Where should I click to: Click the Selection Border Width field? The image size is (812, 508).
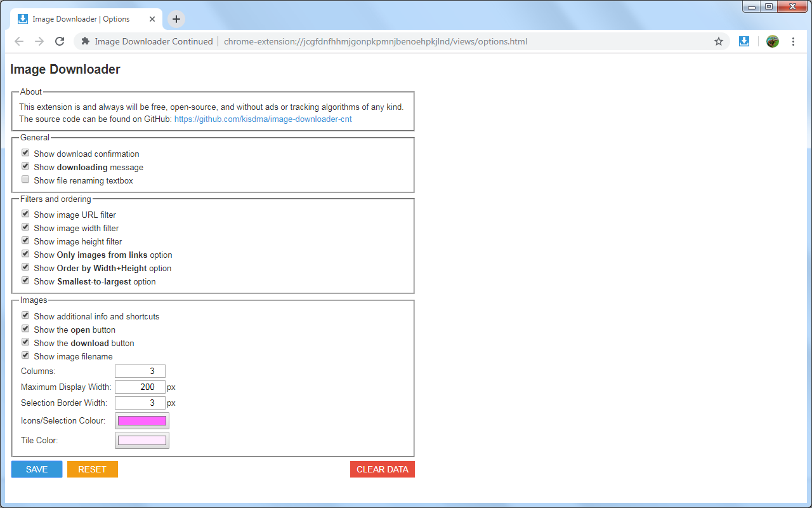coord(140,403)
